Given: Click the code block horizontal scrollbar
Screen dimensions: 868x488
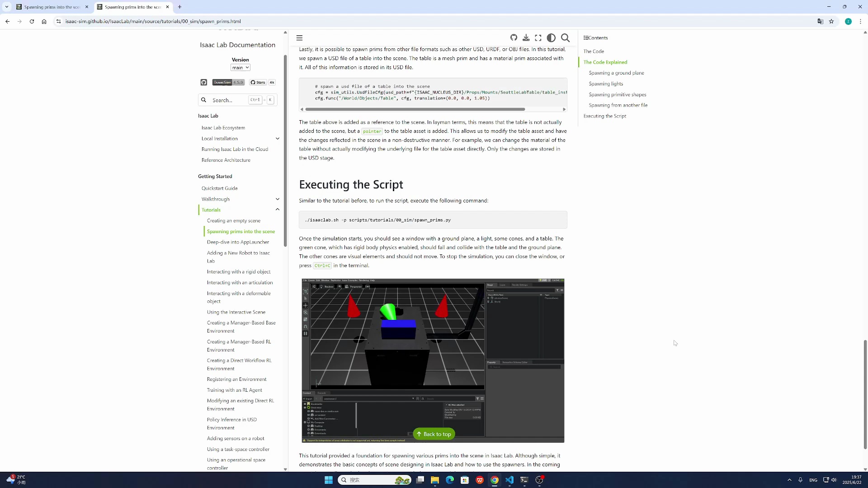Looking at the screenshot, I should (x=415, y=109).
